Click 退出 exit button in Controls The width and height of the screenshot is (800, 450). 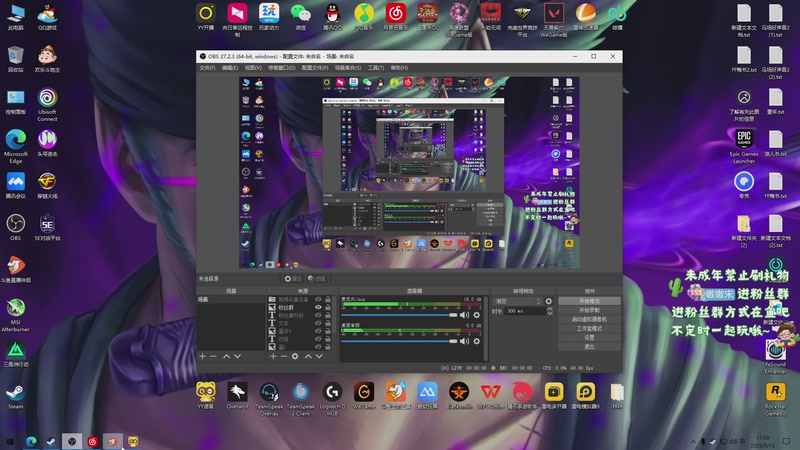tap(589, 347)
